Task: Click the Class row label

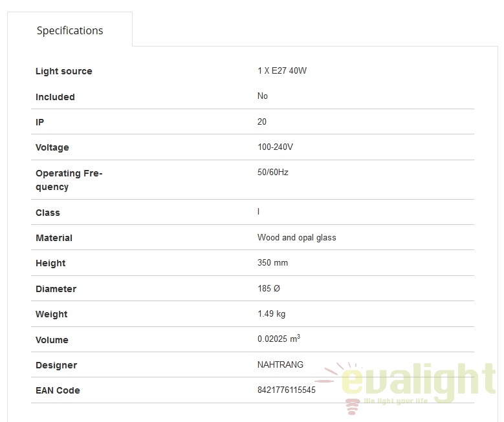Action: (x=48, y=213)
